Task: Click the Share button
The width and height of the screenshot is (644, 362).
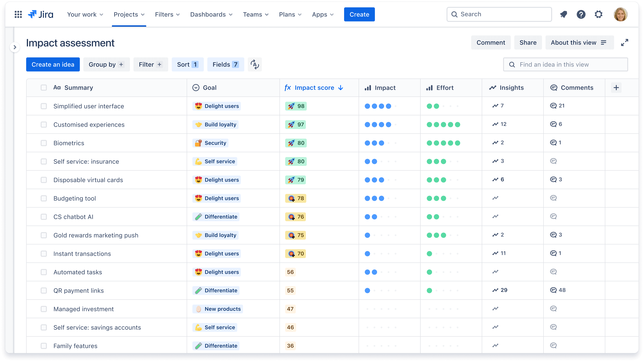Action: click(x=528, y=42)
